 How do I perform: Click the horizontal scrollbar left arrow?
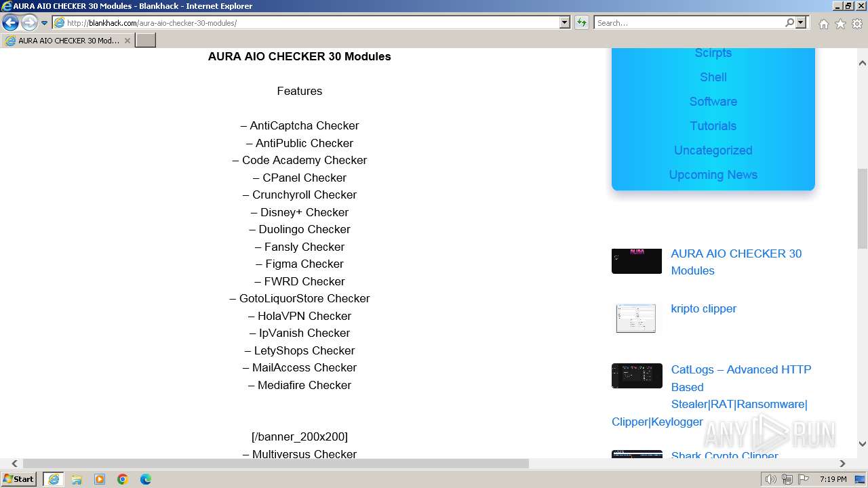pos(14,464)
